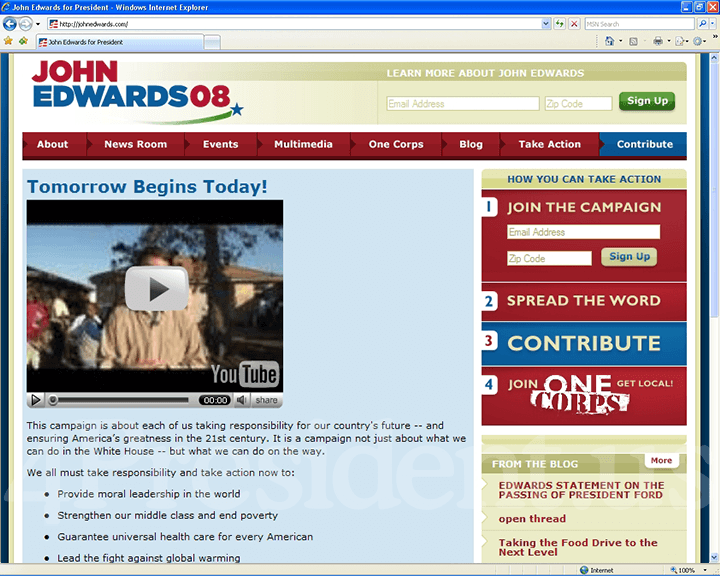Navigate to One Corps section

(x=396, y=144)
